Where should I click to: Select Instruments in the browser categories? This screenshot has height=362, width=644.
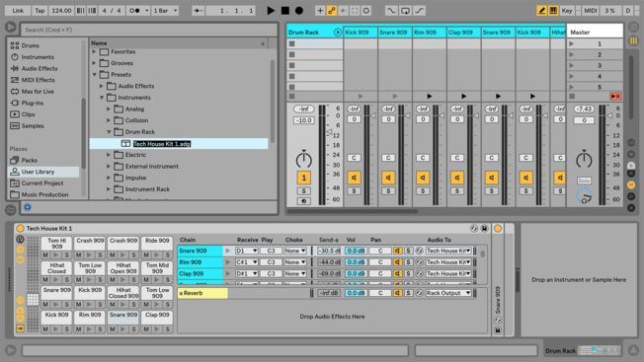click(x=38, y=57)
